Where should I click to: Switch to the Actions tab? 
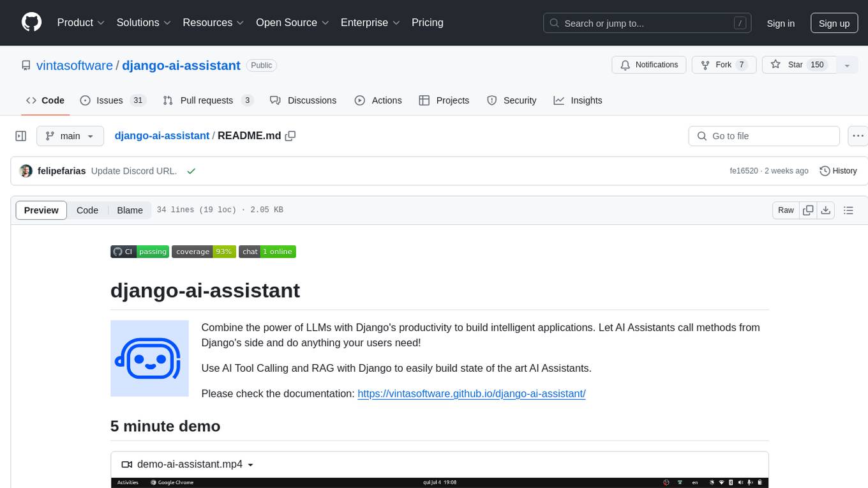pos(378,100)
